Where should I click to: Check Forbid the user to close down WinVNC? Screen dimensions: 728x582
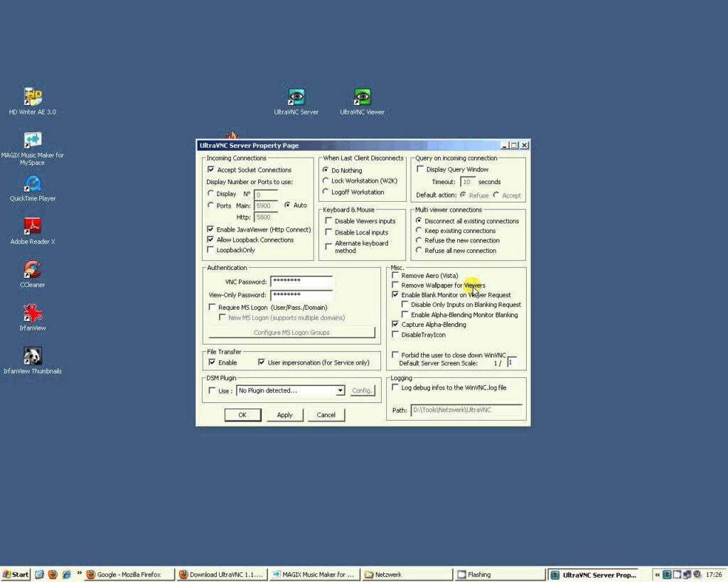395,355
